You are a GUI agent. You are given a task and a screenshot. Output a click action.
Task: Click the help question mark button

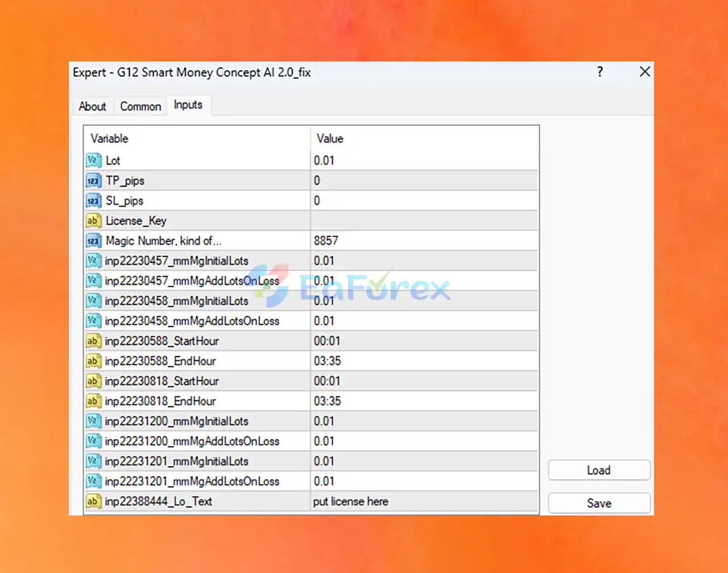point(600,72)
